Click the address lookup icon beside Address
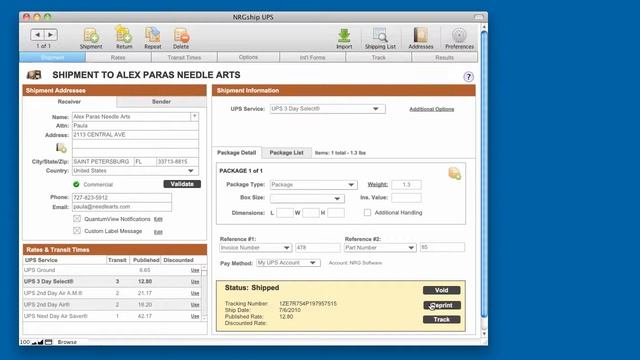 click(61, 148)
